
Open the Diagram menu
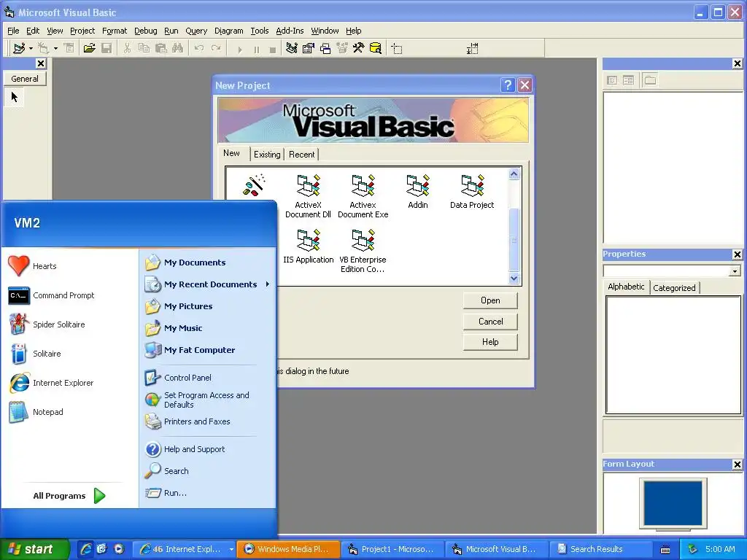(x=228, y=31)
